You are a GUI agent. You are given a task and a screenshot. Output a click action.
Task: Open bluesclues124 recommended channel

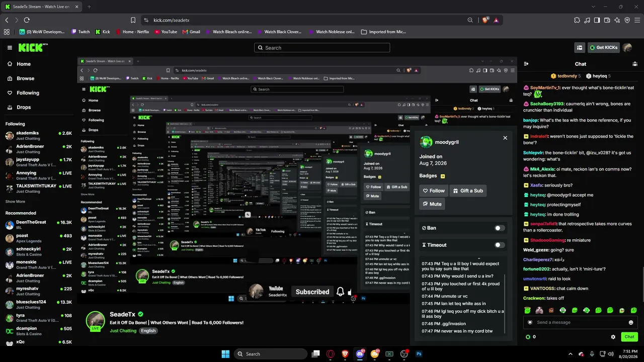pyautogui.click(x=38, y=304)
